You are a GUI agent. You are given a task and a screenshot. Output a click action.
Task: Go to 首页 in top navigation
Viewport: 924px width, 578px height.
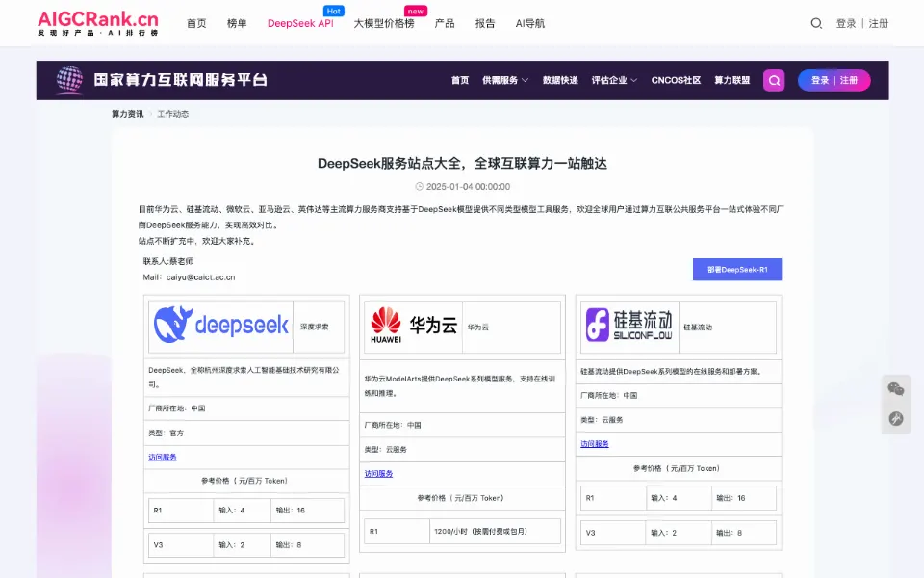tap(196, 23)
